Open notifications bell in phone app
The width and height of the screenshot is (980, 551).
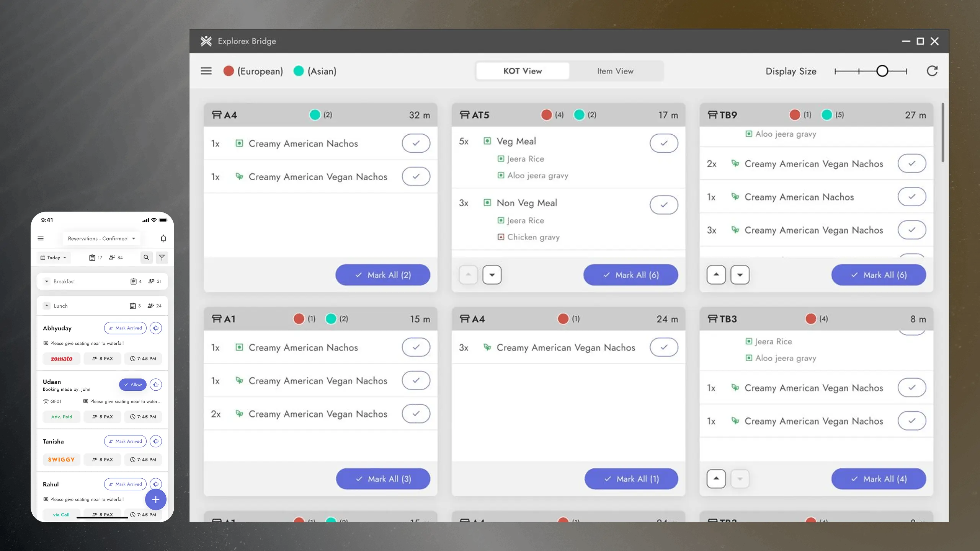[163, 238]
